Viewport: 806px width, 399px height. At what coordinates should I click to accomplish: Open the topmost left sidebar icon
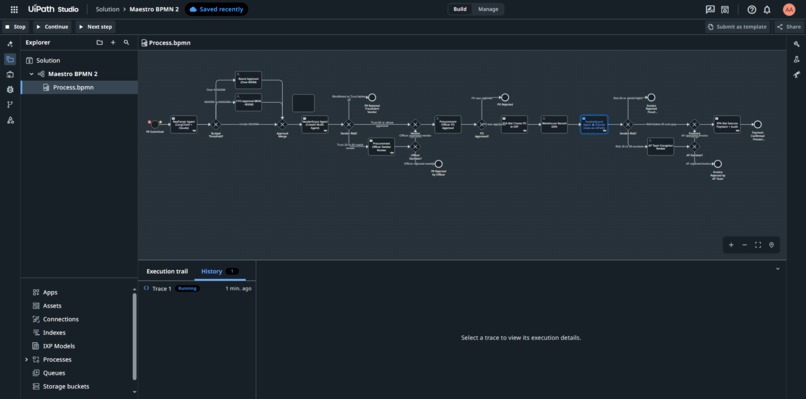[10, 44]
